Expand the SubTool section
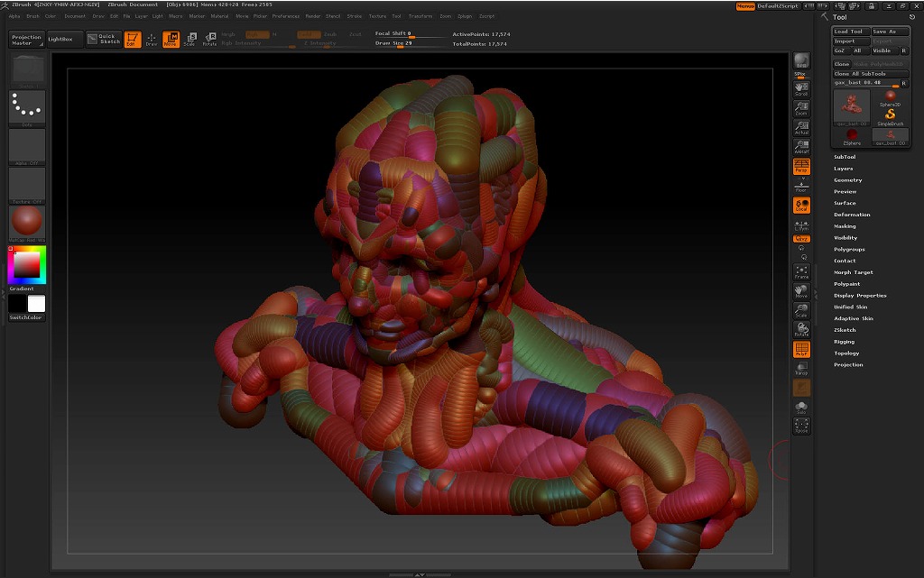 (845, 157)
